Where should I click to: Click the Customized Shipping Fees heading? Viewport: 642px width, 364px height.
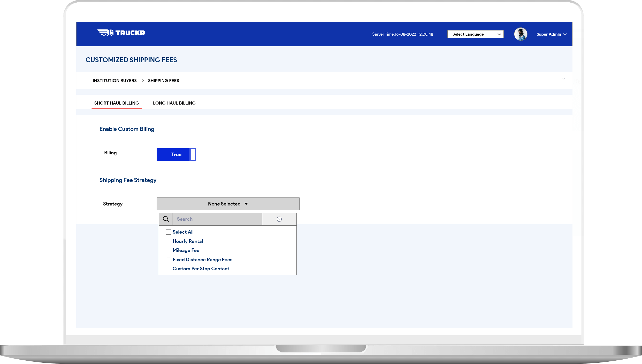pos(131,60)
